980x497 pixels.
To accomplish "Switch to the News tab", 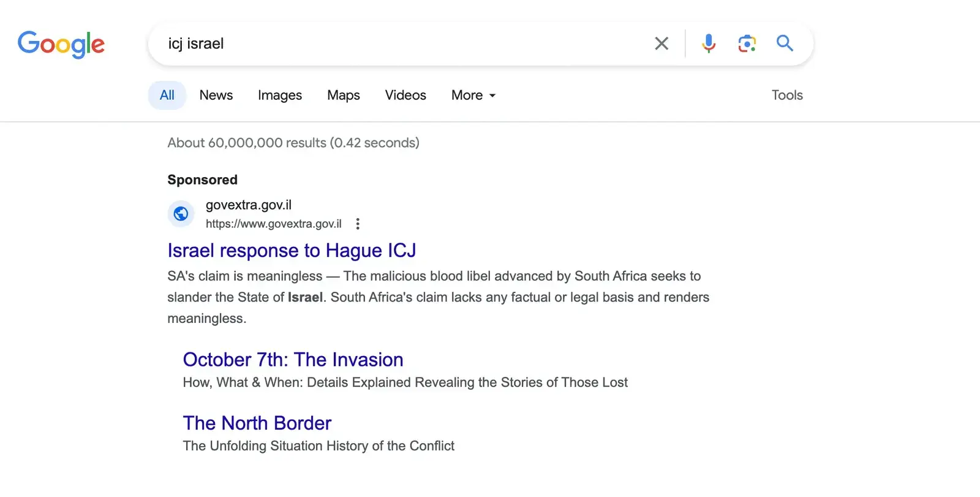I will click(216, 95).
